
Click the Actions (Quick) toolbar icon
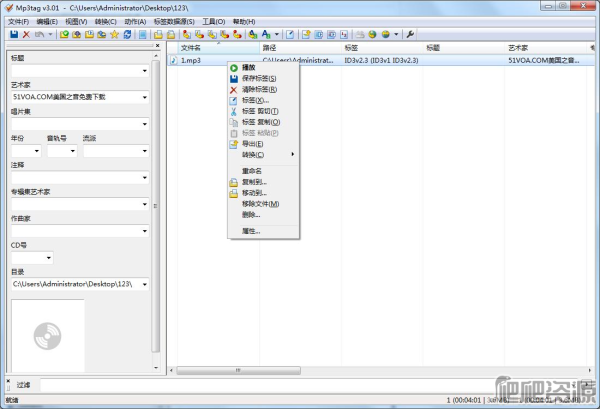coord(266,34)
